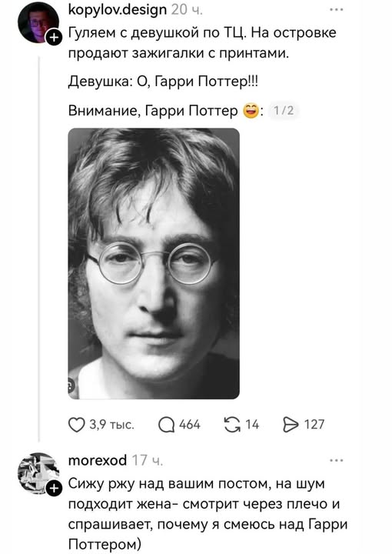Follow morexod via avatar plus badge

pyautogui.click(x=54, y=489)
